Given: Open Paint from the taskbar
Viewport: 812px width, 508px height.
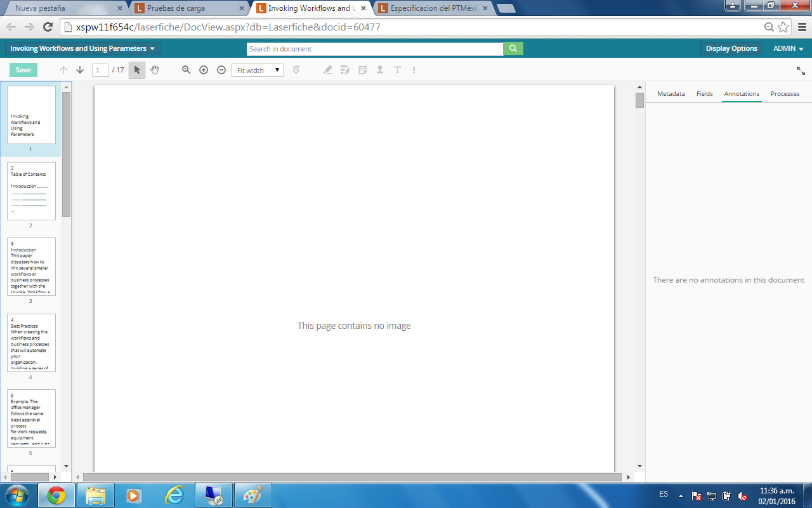Looking at the screenshot, I should point(253,495).
